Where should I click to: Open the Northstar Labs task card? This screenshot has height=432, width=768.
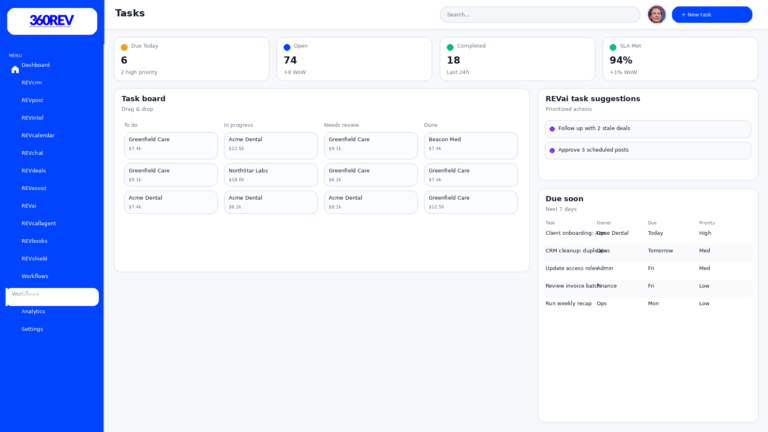[x=270, y=174]
